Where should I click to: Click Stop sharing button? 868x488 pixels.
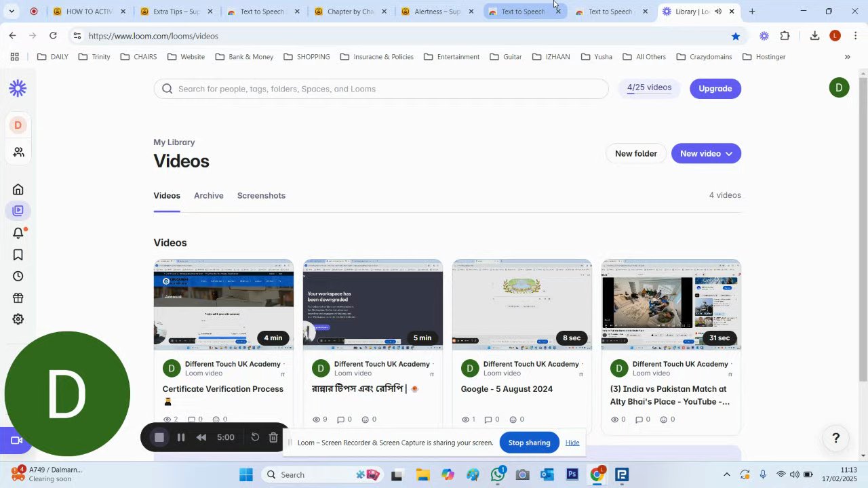click(529, 443)
